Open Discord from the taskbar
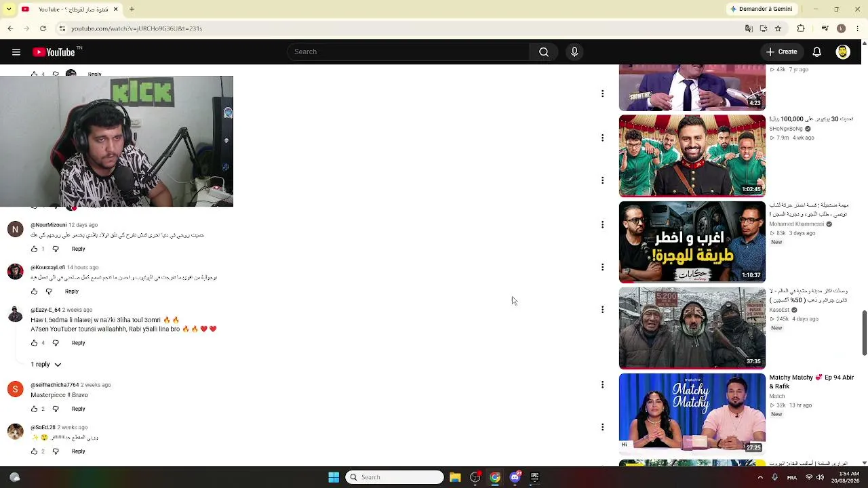The image size is (868, 488). 515,477
